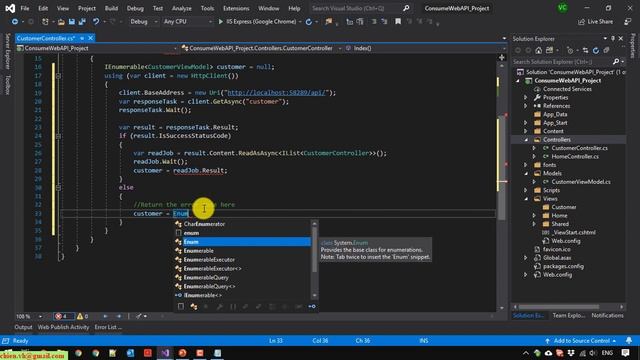
Task: Open the Edit menu
Action: [43, 8]
